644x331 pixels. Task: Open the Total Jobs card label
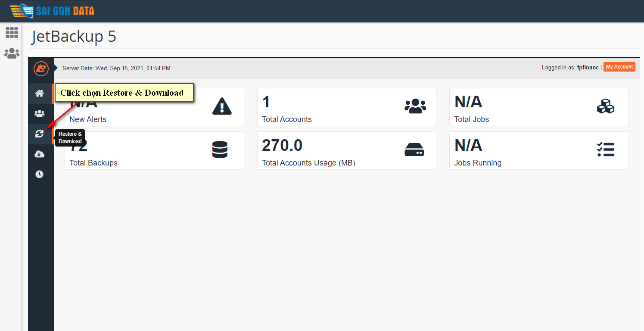(472, 119)
